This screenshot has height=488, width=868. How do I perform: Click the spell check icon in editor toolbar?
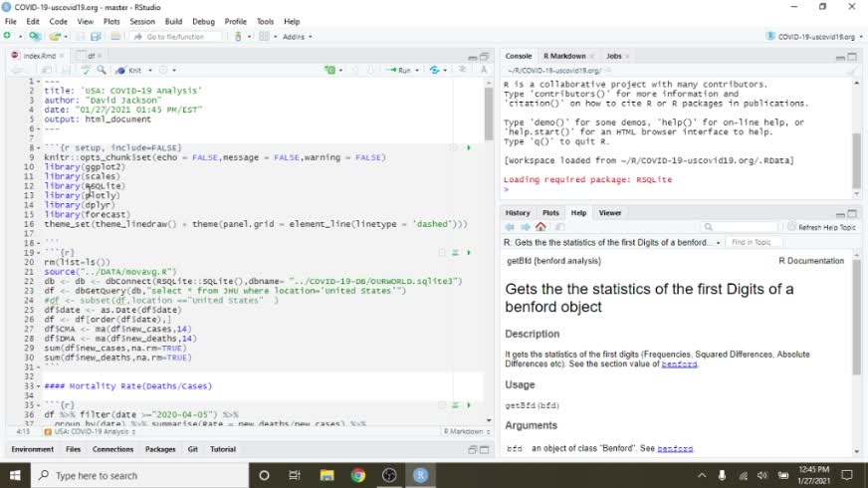coord(86,70)
